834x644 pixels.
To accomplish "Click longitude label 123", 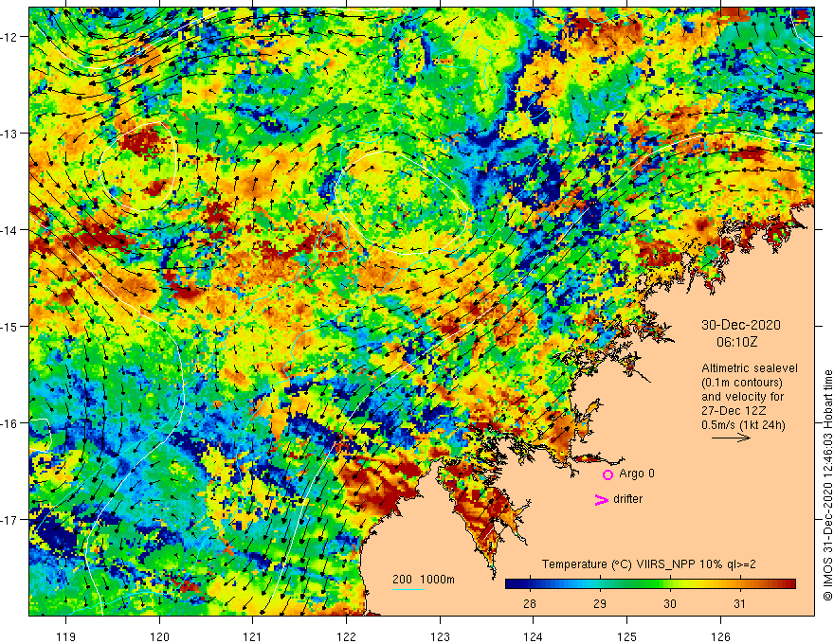I will pyautogui.click(x=440, y=636).
